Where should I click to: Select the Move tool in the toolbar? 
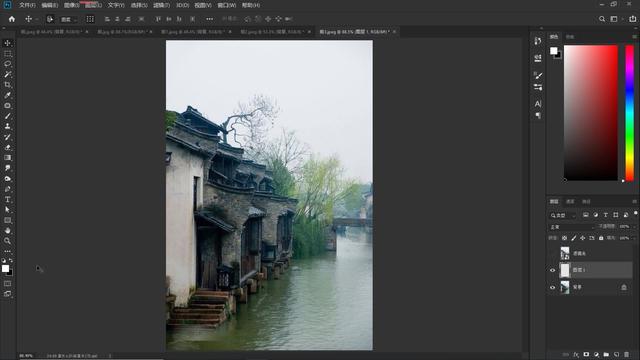[x=7, y=43]
